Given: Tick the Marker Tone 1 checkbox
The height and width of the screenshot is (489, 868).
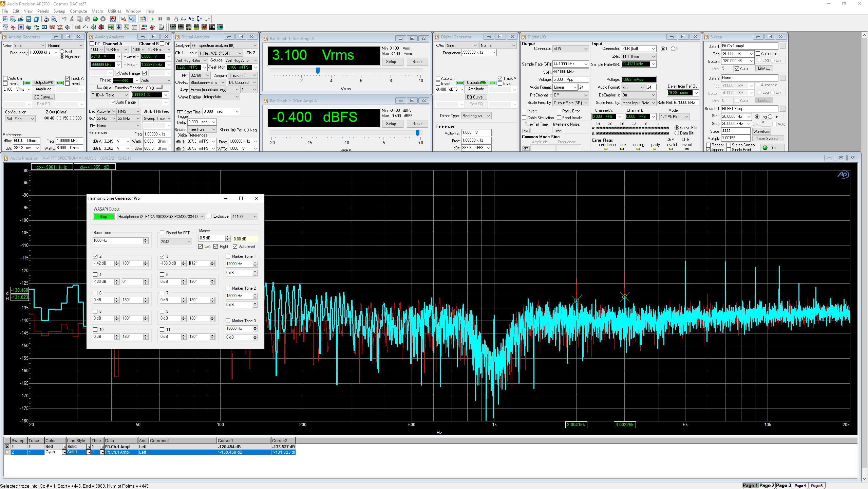Looking at the screenshot, I should pos(228,256).
